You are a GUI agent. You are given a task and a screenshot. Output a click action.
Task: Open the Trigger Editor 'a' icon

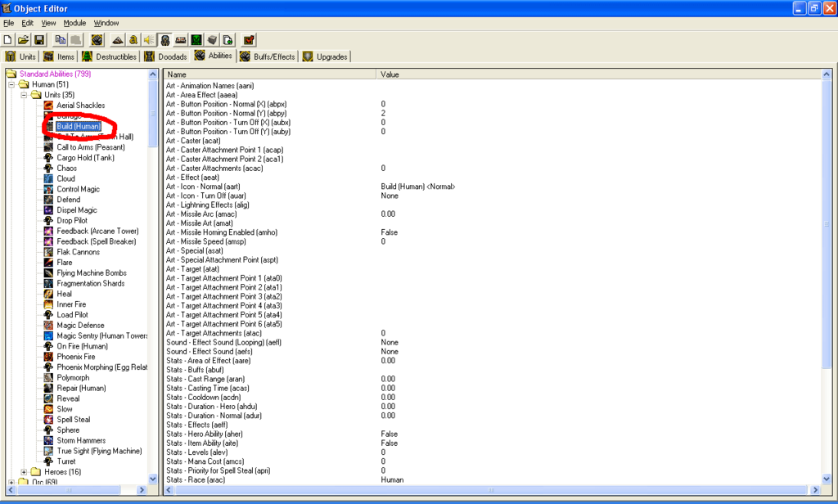(x=133, y=40)
